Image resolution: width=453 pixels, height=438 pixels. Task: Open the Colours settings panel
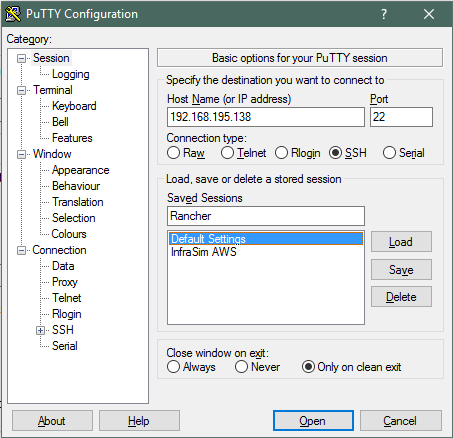tap(69, 234)
